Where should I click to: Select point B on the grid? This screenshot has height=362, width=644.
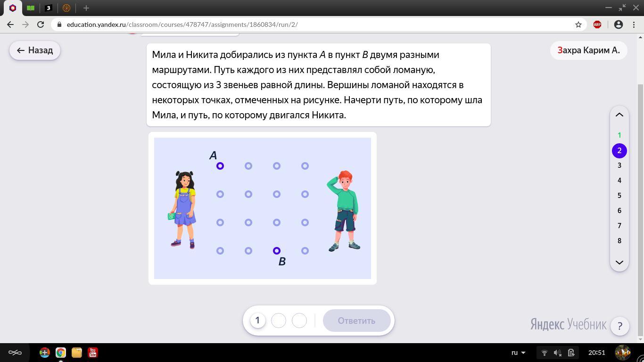click(x=277, y=251)
